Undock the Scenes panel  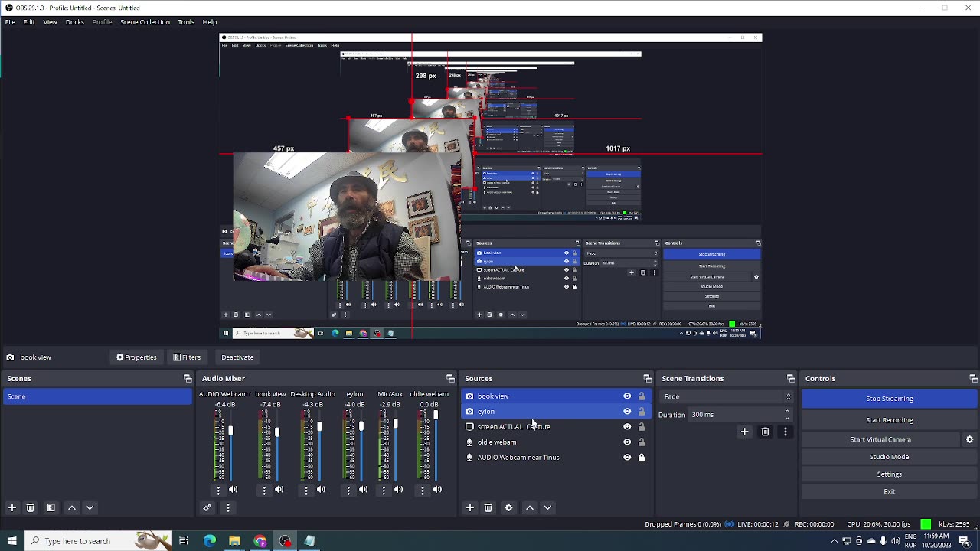(188, 378)
